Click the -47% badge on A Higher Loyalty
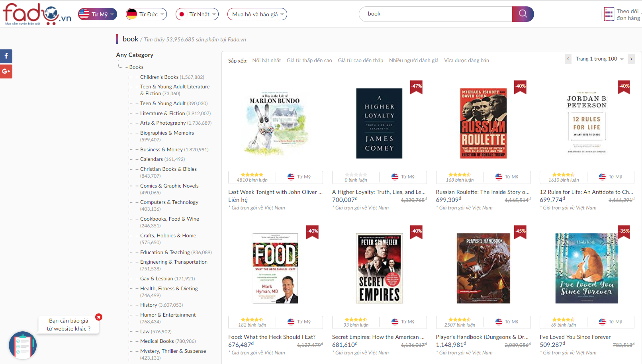Screen dimensions: 642x364 417,87
